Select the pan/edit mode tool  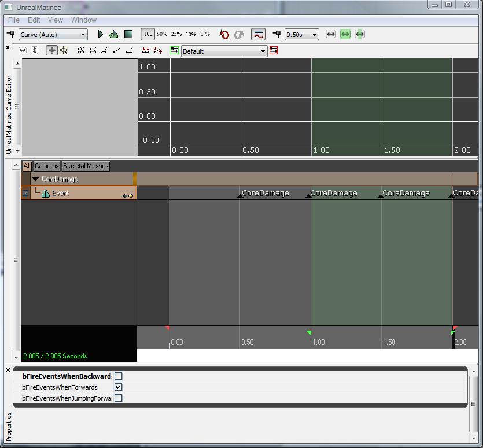pyautogui.click(x=51, y=50)
